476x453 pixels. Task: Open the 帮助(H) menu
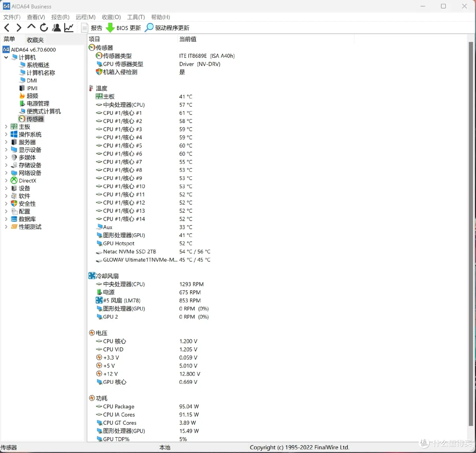tap(160, 17)
